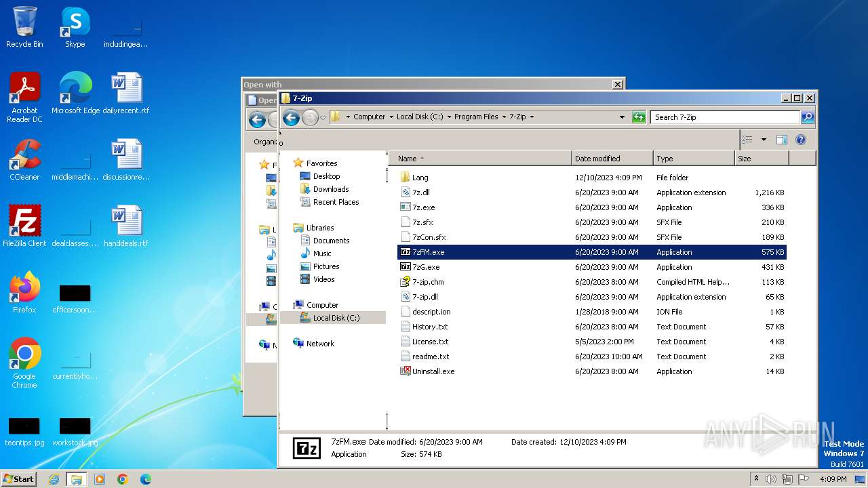
Task: Open dailyrecent.rtf document on desktop
Action: [x=126, y=94]
